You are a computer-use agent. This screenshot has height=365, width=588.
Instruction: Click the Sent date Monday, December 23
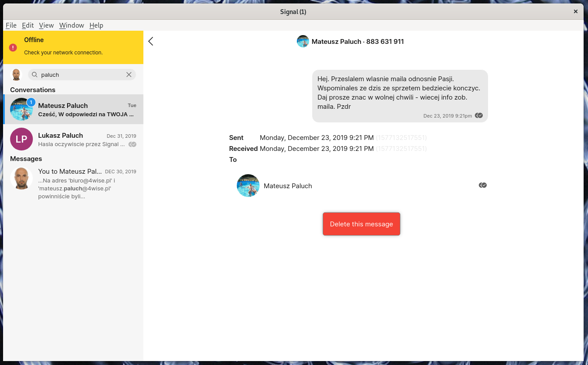tap(317, 138)
